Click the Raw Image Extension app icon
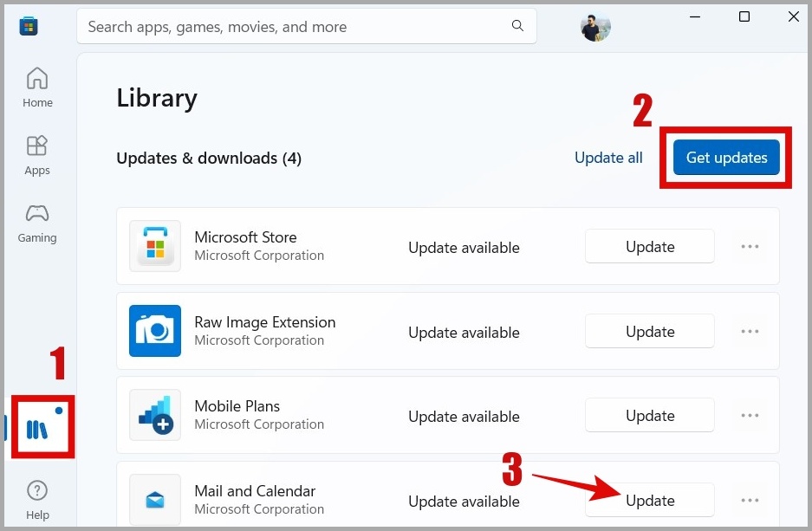This screenshot has height=531, width=812. click(x=155, y=331)
